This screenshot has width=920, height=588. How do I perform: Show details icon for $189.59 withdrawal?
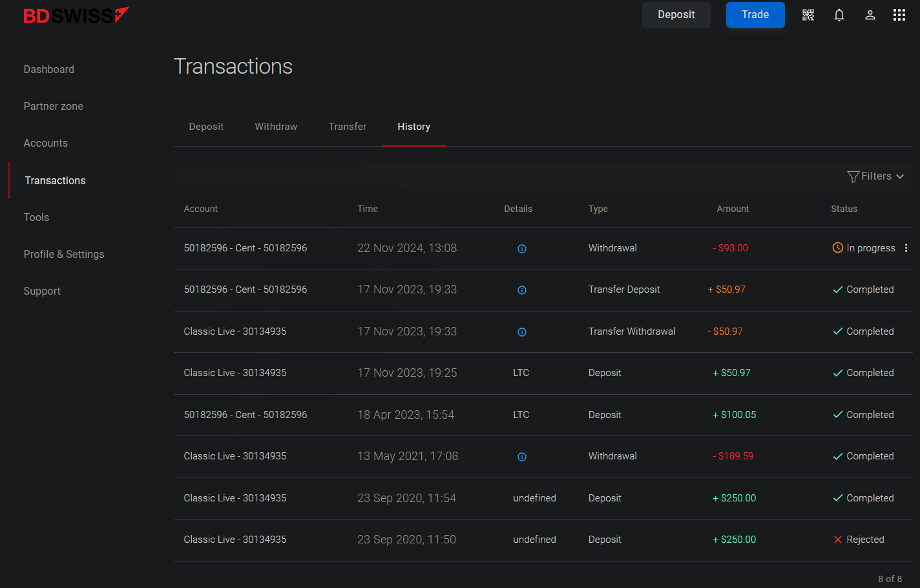click(x=521, y=457)
